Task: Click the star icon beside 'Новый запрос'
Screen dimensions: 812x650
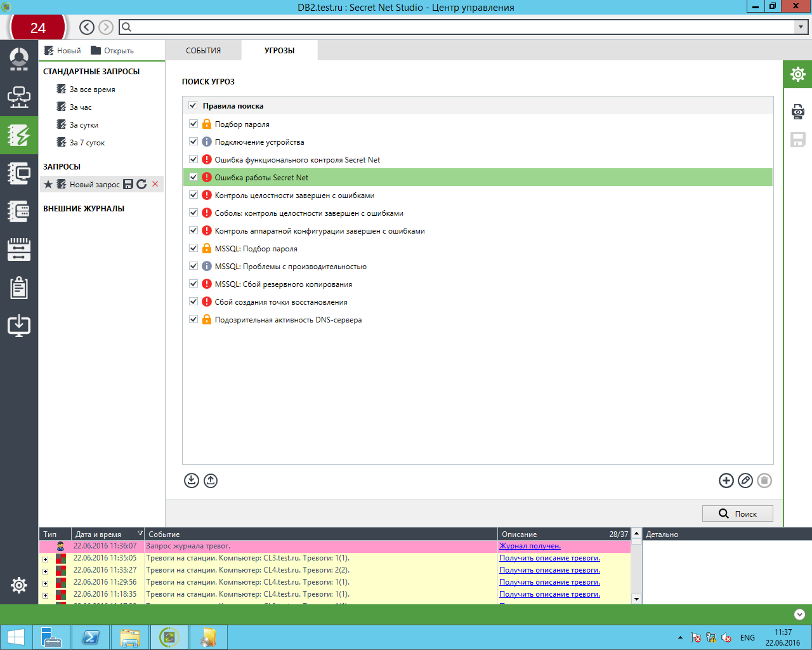Action: pos(48,184)
